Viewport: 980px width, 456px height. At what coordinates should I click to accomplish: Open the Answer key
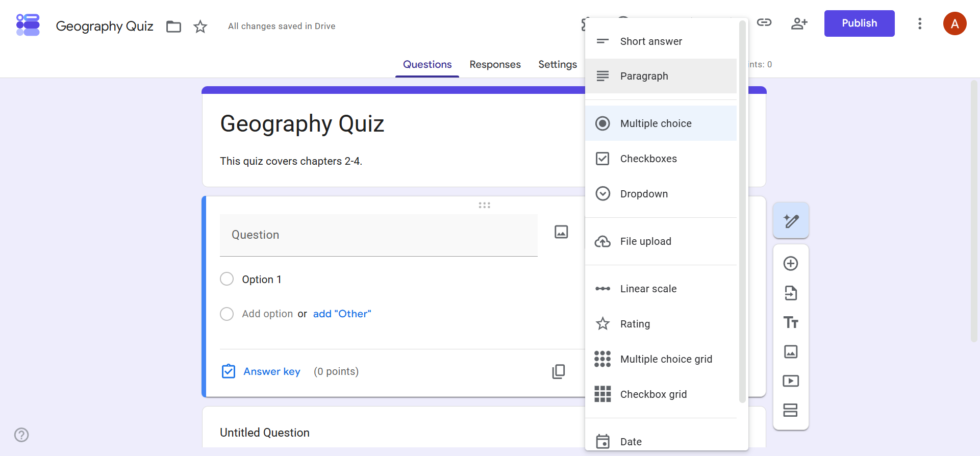pyautogui.click(x=262, y=371)
